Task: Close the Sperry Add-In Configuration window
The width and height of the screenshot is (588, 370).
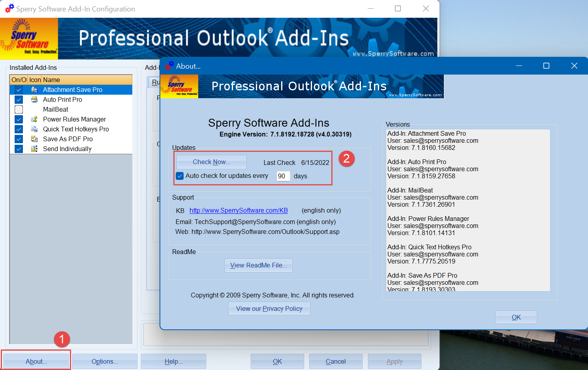Action: tap(426, 9)
